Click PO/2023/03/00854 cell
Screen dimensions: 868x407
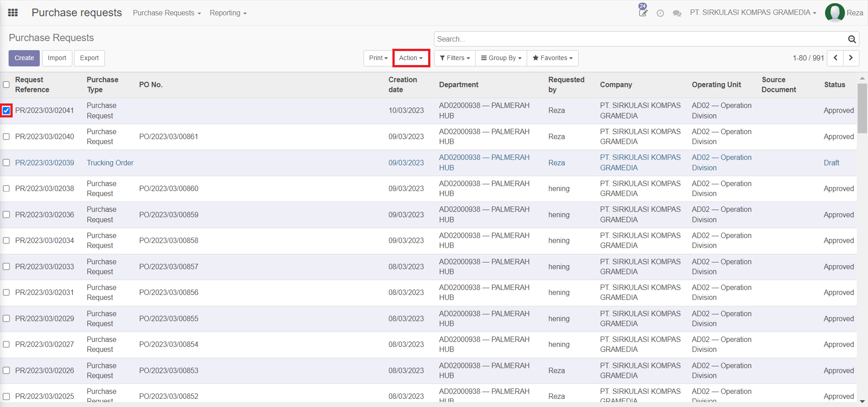[x=169, y=344]
